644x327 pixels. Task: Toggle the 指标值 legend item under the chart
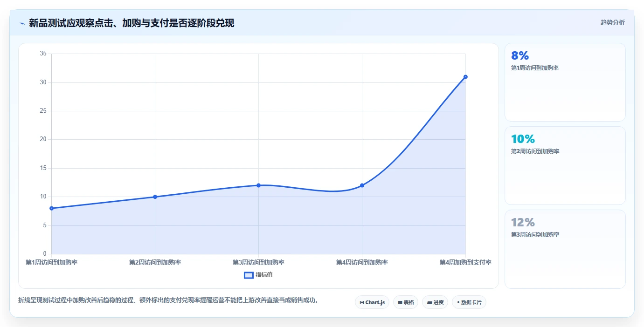(x=258, y=275)
